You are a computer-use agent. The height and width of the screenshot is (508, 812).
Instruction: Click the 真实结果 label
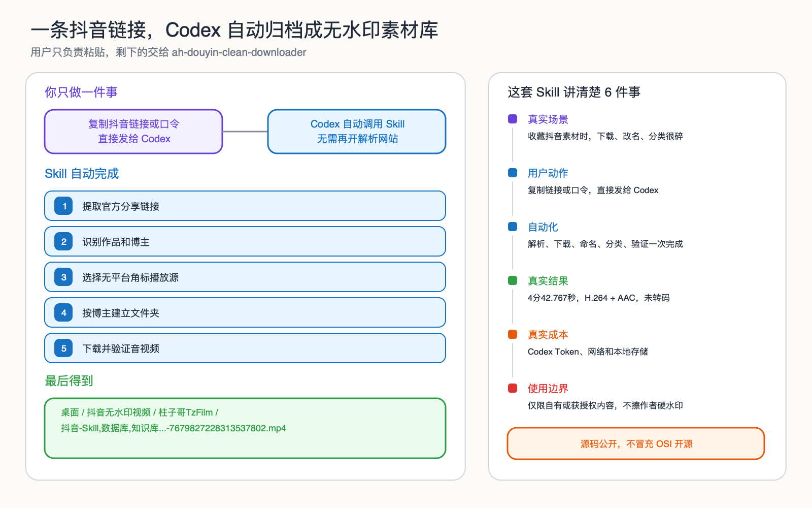(548, 281)
